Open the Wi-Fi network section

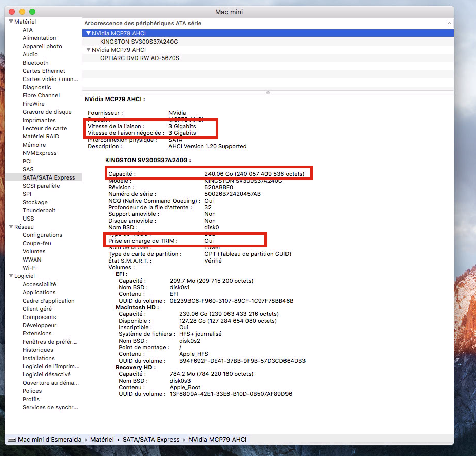(30, 268)
